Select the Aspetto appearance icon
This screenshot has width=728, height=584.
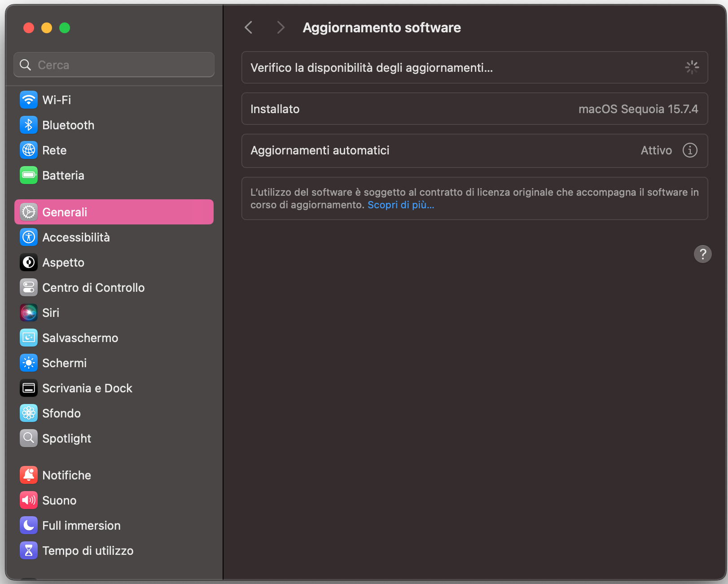click(x=29, y=262)
